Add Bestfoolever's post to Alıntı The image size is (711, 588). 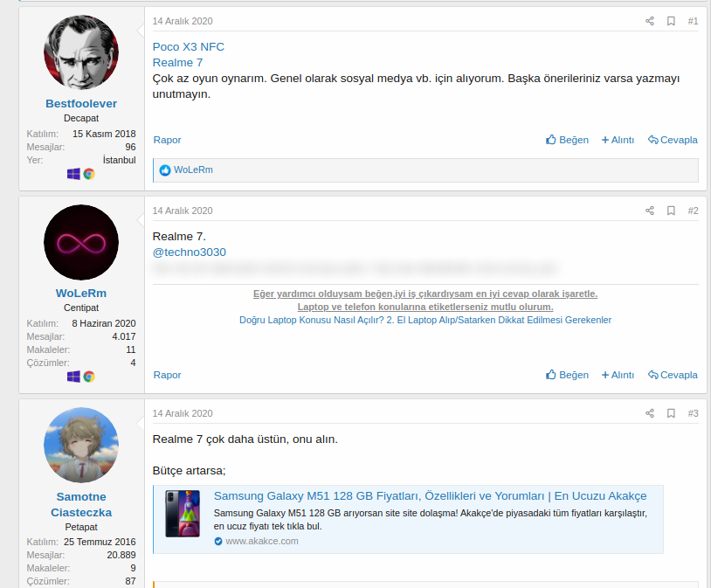(618, 140)
